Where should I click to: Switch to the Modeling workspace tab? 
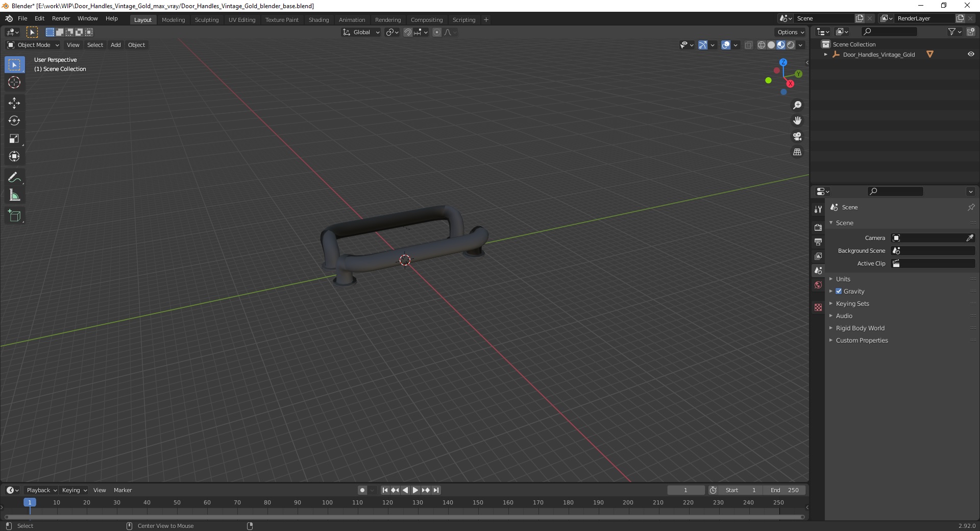[x=173, y=20]
